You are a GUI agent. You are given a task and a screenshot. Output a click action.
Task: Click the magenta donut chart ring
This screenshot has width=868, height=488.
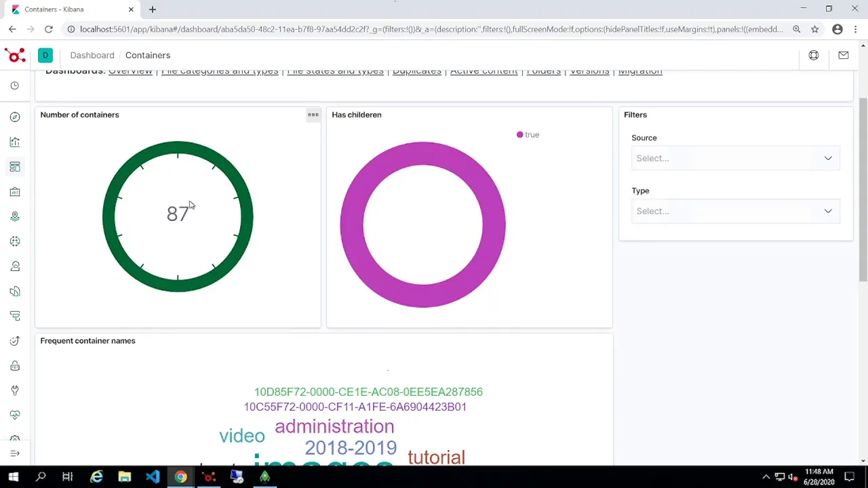tap(353, 224)
